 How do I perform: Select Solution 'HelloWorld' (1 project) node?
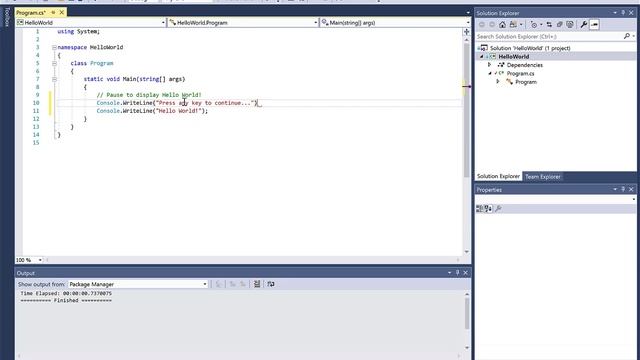[530, 48]
